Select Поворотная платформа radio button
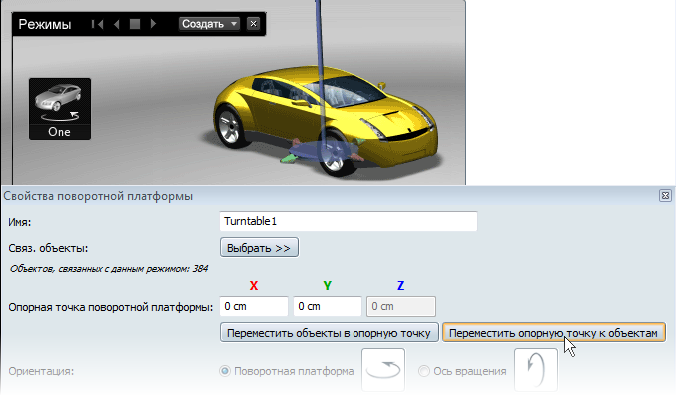 (225, 371)
